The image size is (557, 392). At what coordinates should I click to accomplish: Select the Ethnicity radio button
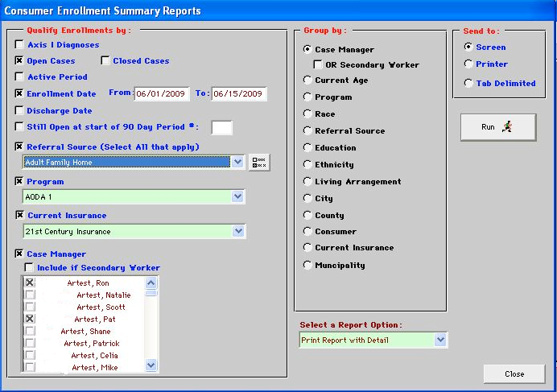307,164
